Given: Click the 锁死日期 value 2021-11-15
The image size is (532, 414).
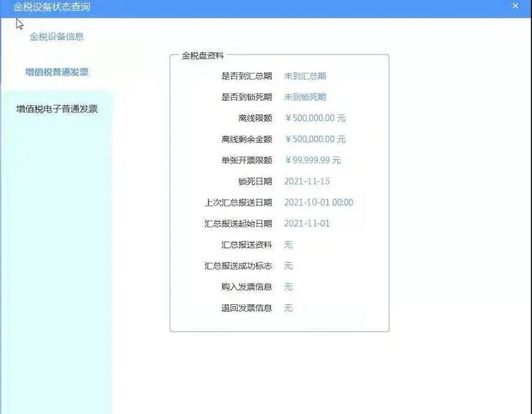Looking at the screenshot, I should 307,182.
